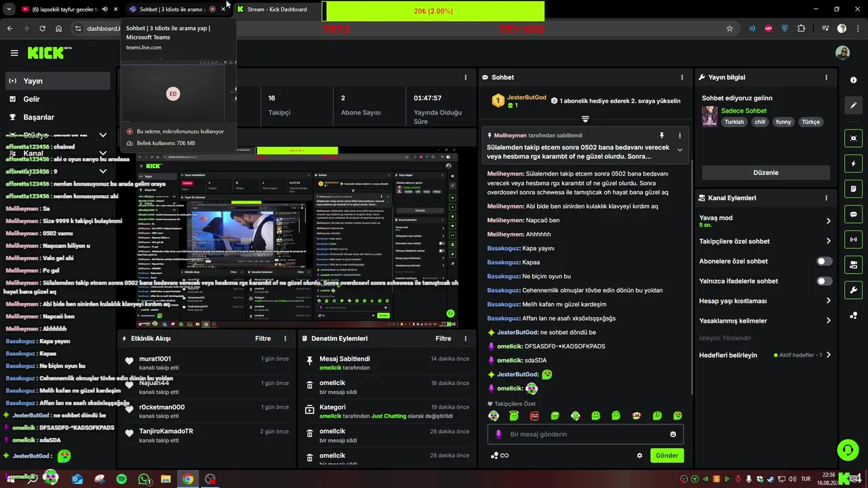This screenshot has width=868, height=488.
Task: Expand the pinned message chevron
Action: [679, 150]
